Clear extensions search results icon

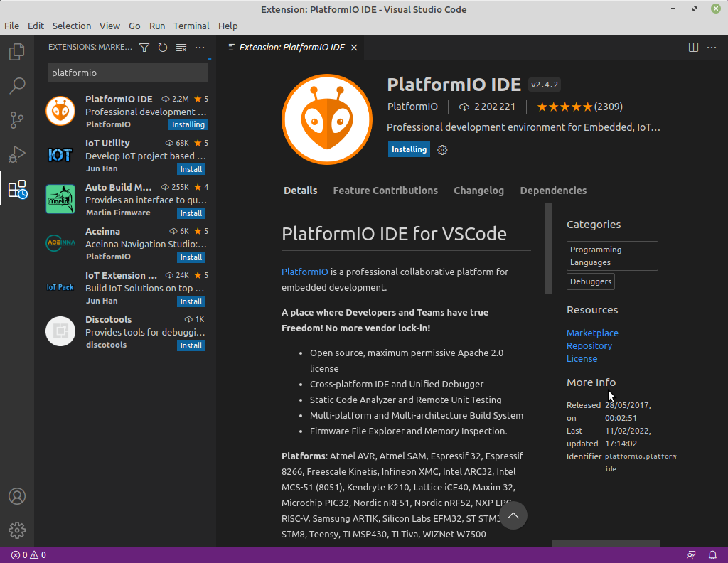pos(181,48)
